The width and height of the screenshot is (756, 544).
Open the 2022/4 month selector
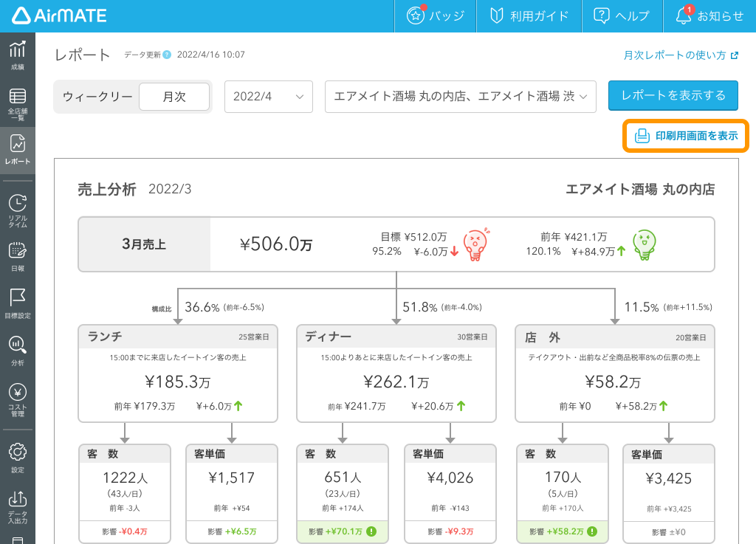[268, 96]
